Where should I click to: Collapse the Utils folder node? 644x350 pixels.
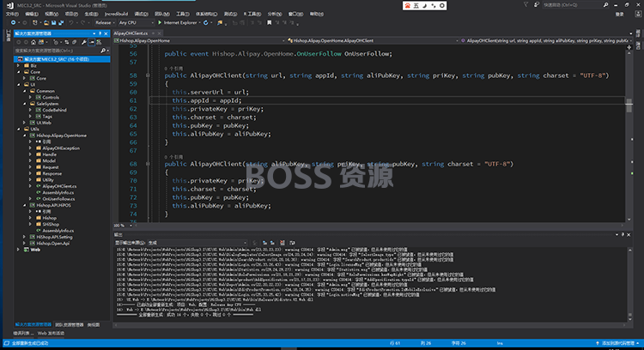click(18, 129)
